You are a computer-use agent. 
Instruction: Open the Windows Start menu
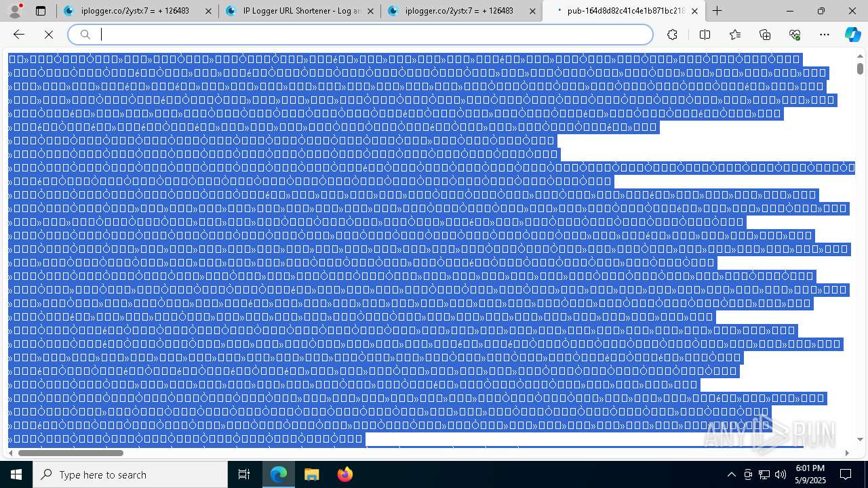click(16, 474)
